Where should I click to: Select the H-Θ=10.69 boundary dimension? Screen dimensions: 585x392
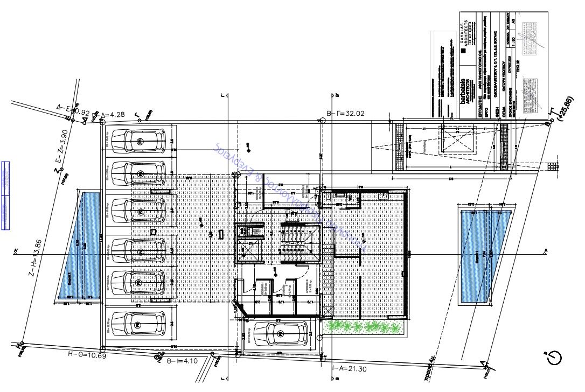click(87, 355)
